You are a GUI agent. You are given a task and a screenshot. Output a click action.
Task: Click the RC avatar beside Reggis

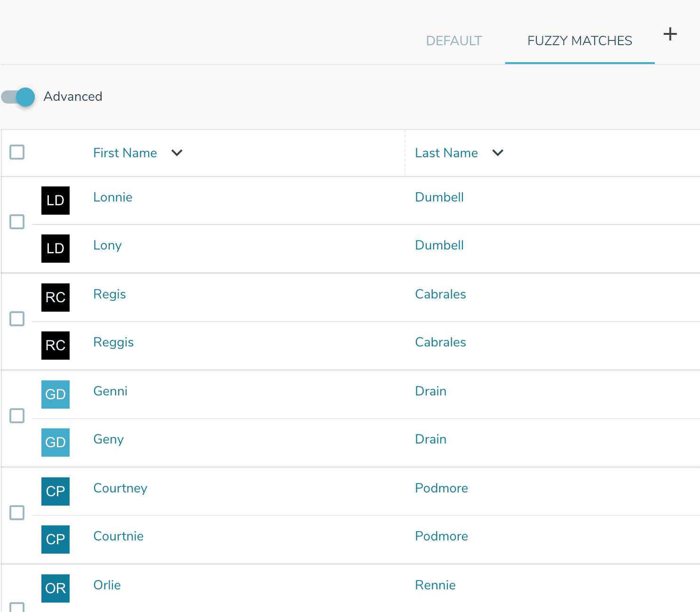pos(56,346)
